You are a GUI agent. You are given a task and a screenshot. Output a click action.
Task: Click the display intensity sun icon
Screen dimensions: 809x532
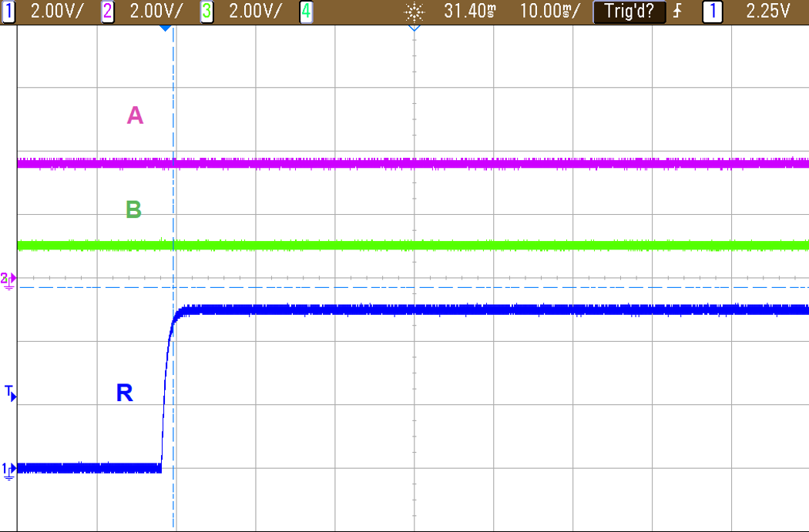(414, 12)
